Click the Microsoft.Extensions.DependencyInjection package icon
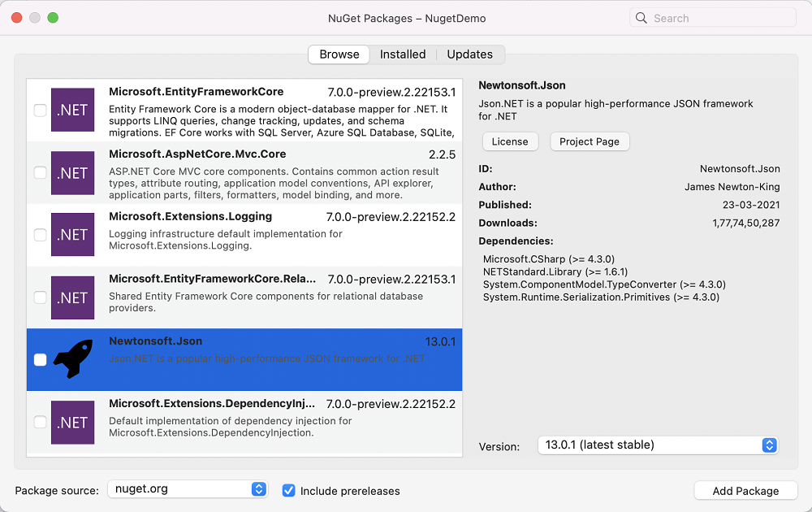The image size is (812, 512). click(x=72, y=422)
